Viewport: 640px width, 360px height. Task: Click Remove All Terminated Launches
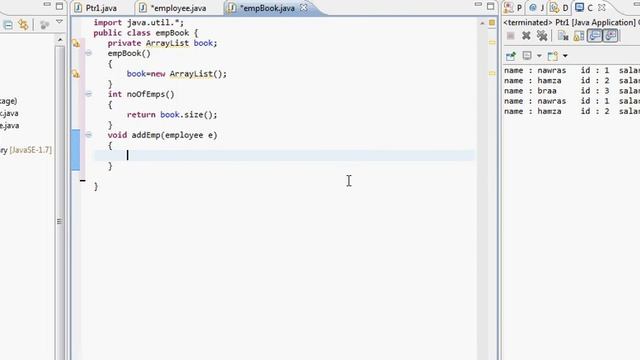pyautogui.click(x=542, y=36)
